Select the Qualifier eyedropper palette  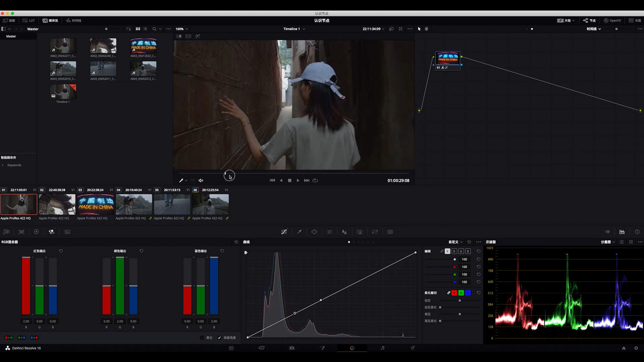tap(299, 232)
